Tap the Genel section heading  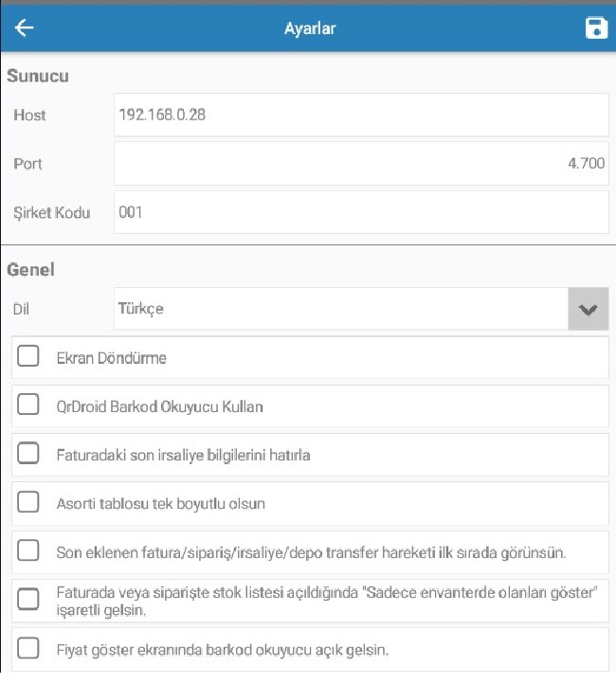coord(30,270)
